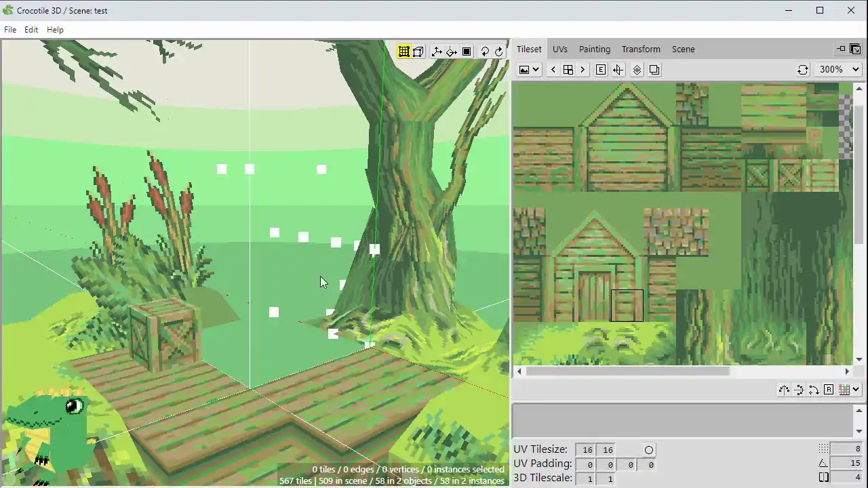Toggle the yellow grid display icon
The image size is (868, 488).
pos(403,52)
